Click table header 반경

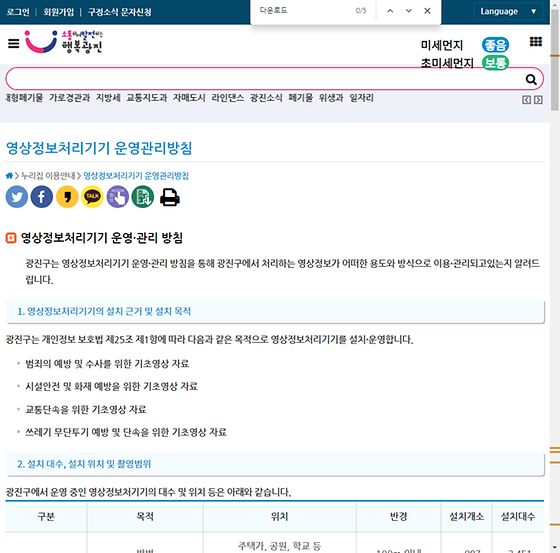pos(399,517)
